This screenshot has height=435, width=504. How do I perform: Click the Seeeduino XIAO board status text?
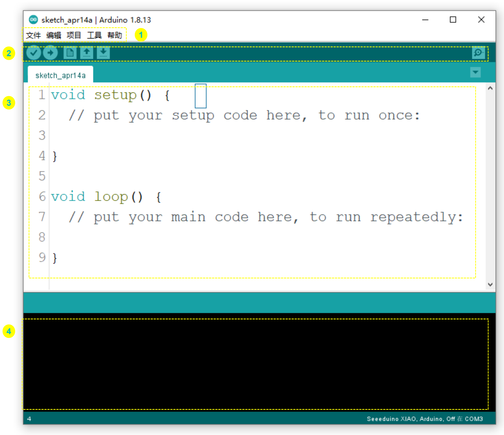(x=424, y=419)
